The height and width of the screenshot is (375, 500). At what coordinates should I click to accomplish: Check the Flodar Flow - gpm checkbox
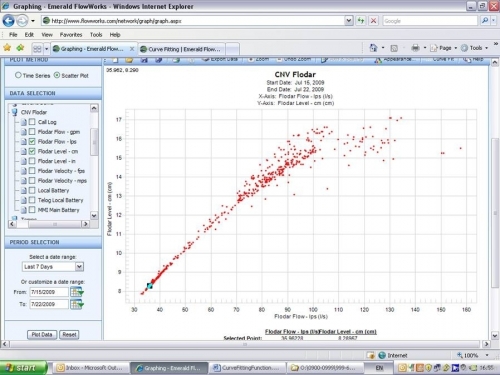click(32, 132)
